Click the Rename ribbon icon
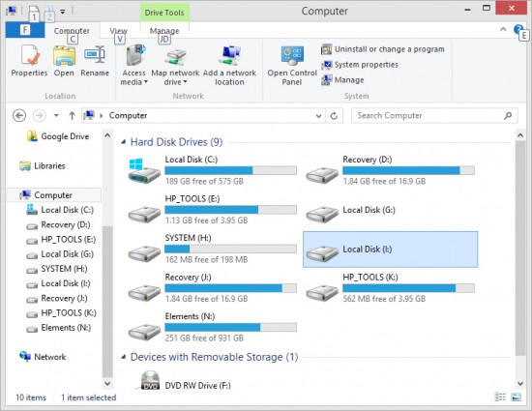The image size is (532, 411). point(95,55)
